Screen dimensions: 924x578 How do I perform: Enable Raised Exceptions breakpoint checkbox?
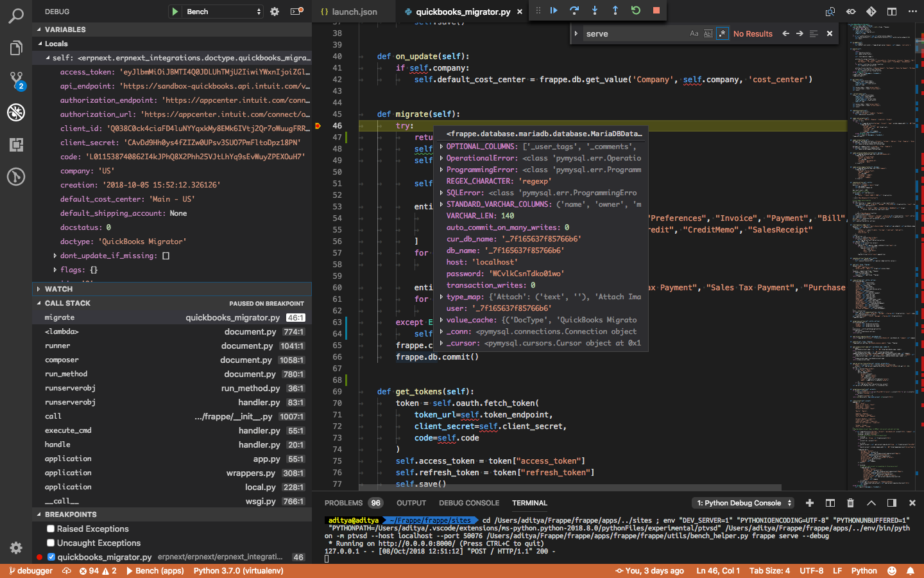[x=51, y=529]
